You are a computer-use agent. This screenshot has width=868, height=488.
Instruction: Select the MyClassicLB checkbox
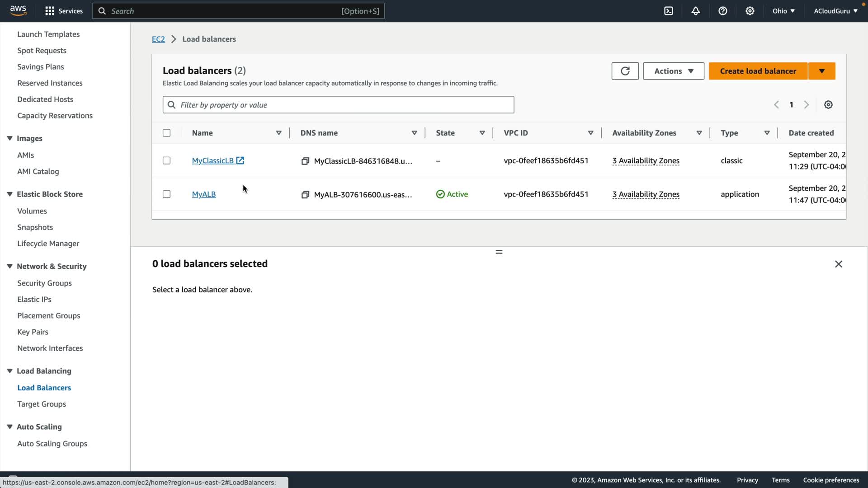[166, 160]
